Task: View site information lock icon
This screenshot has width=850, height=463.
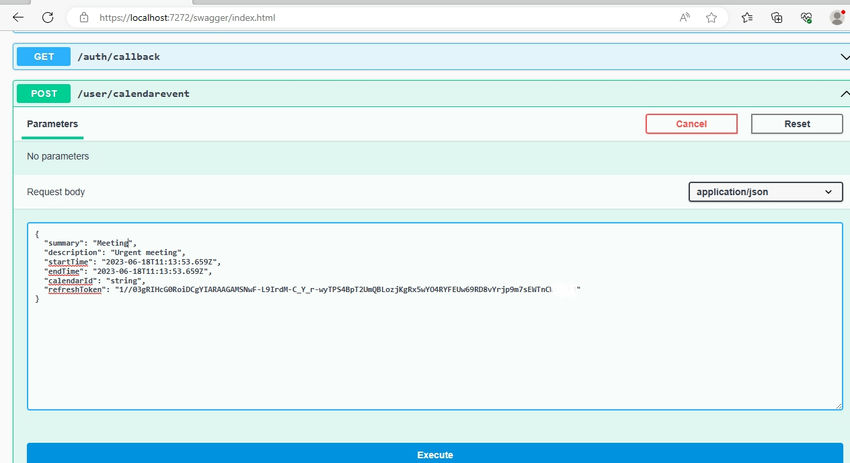Action: click(x=84, y=17)
